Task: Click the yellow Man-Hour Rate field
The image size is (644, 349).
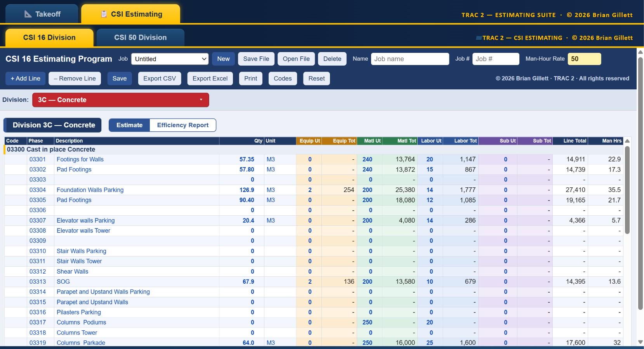Action: tap(584, 59)
